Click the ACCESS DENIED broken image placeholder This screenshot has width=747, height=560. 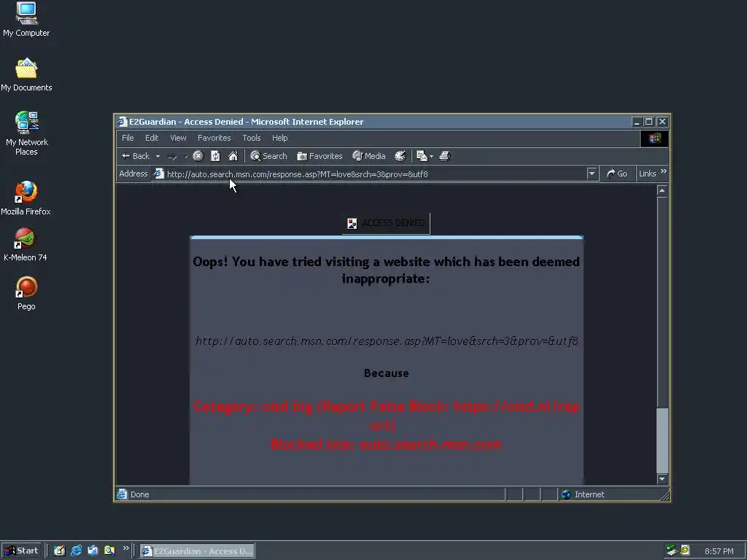pyautogui.click(x=386, y=223)
